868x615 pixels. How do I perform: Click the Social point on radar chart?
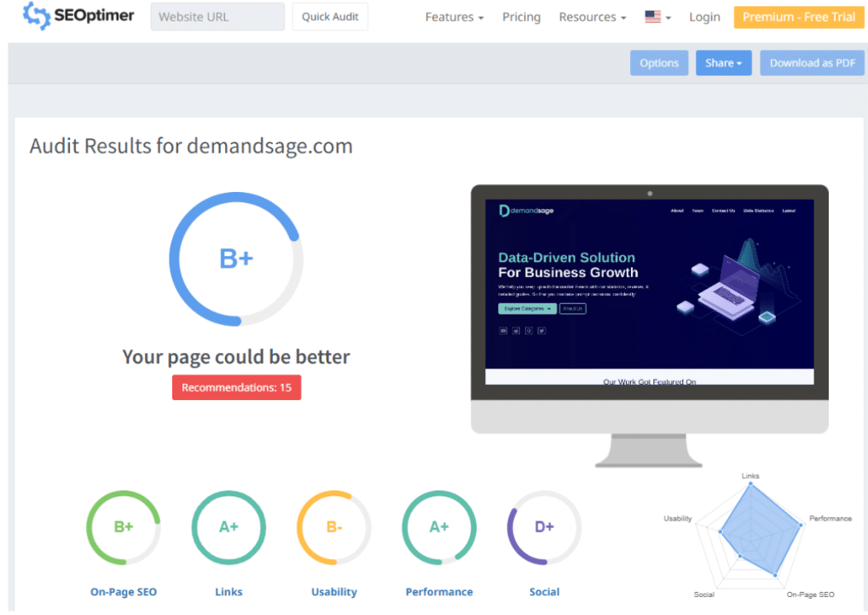click(740, 556)
